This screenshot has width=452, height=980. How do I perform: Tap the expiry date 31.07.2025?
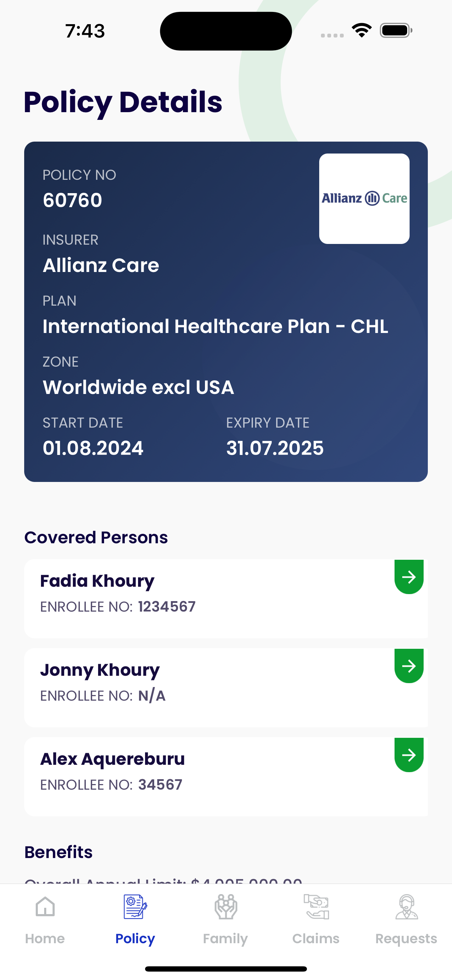point(275,448)
